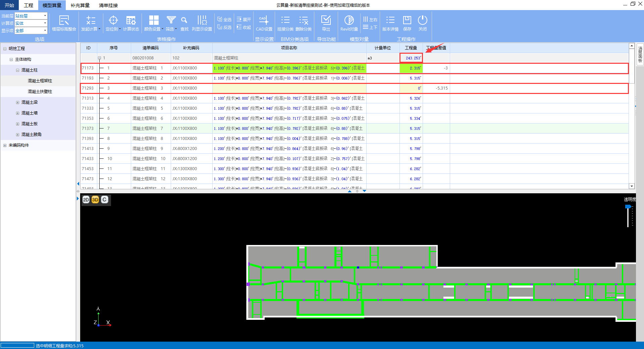Open Revit对量 comparison tool
Image resolution: width=644 pixels, height=349 pixels.
pos(349,23)
